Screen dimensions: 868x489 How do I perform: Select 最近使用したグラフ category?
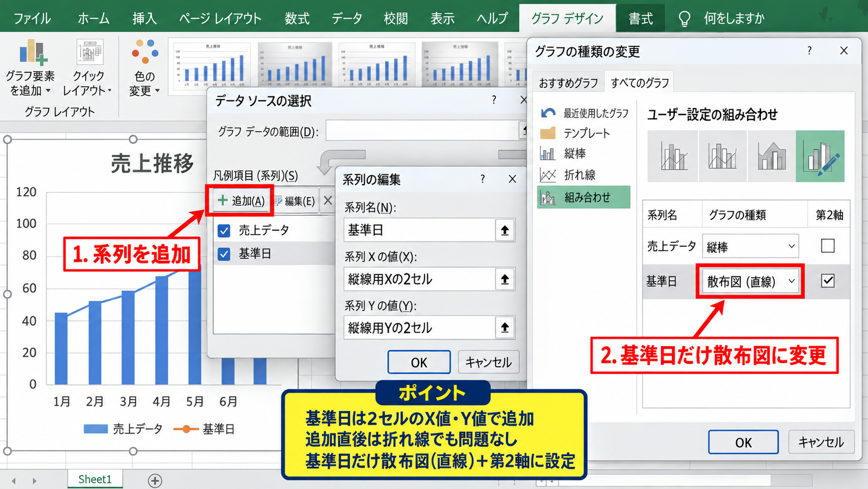[584, 113]
